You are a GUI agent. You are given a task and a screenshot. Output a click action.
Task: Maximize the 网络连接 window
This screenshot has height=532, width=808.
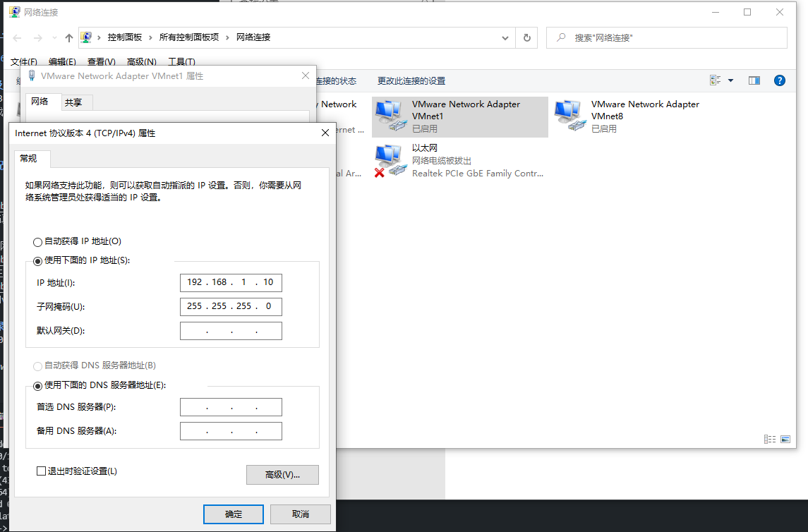point(747,12)
